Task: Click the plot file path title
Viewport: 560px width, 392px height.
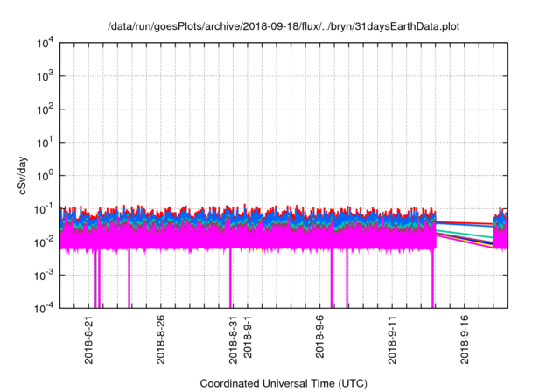Action: tap(283, 26)
